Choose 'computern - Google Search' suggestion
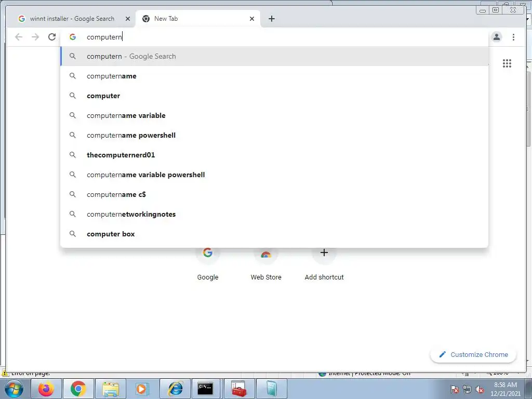 (x=274, y=56)
